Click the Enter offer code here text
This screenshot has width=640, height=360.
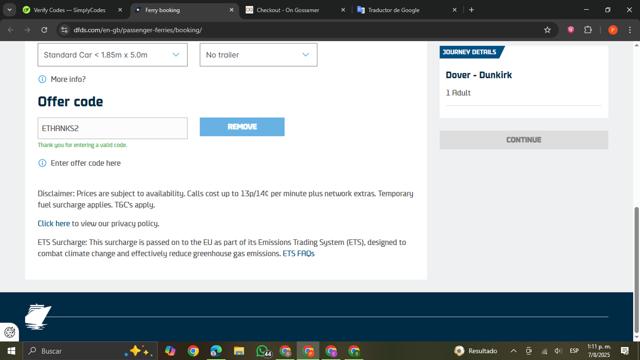tap(86, 163)
